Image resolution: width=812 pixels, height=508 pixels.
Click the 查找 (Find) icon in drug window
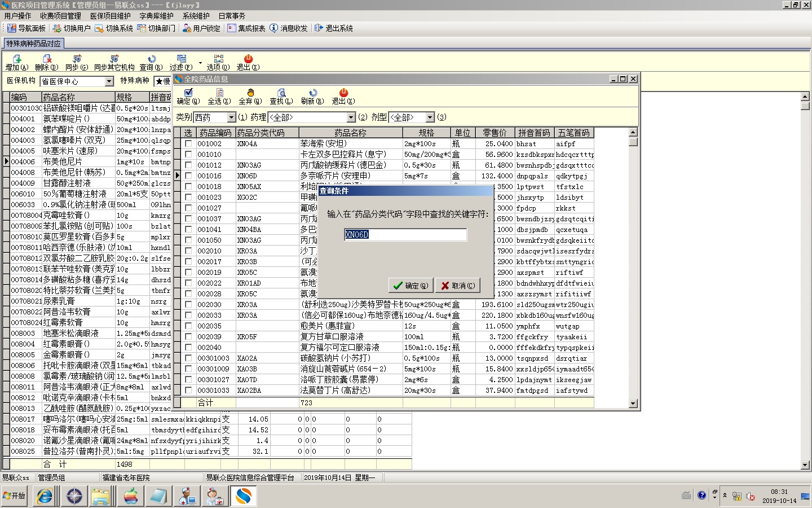coord(281,93)
